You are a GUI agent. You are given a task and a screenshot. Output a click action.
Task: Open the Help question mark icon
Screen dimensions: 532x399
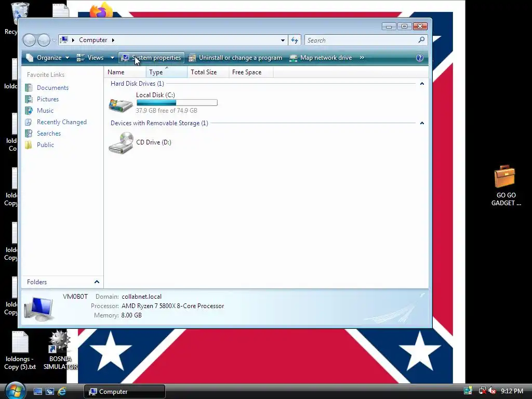pos(420,58)
